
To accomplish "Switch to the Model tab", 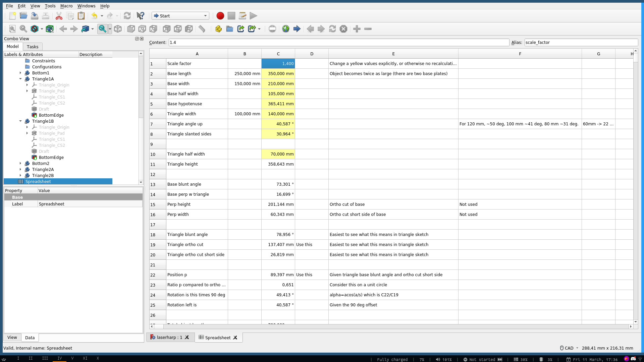I will pyautogui.click(x=13, y=46).
